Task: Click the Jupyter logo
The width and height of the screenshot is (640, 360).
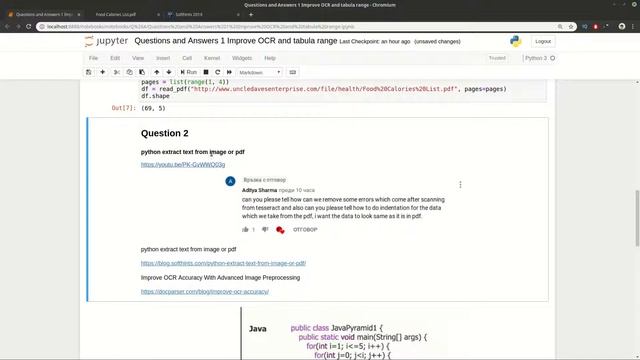Action: tap(107, 41)
